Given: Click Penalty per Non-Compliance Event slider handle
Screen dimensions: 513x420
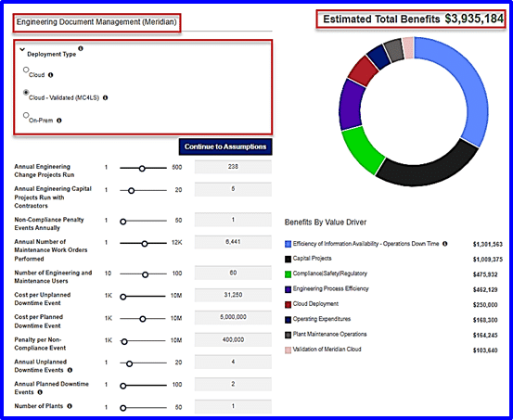Looking at the screenshot, I should (124, 342).
